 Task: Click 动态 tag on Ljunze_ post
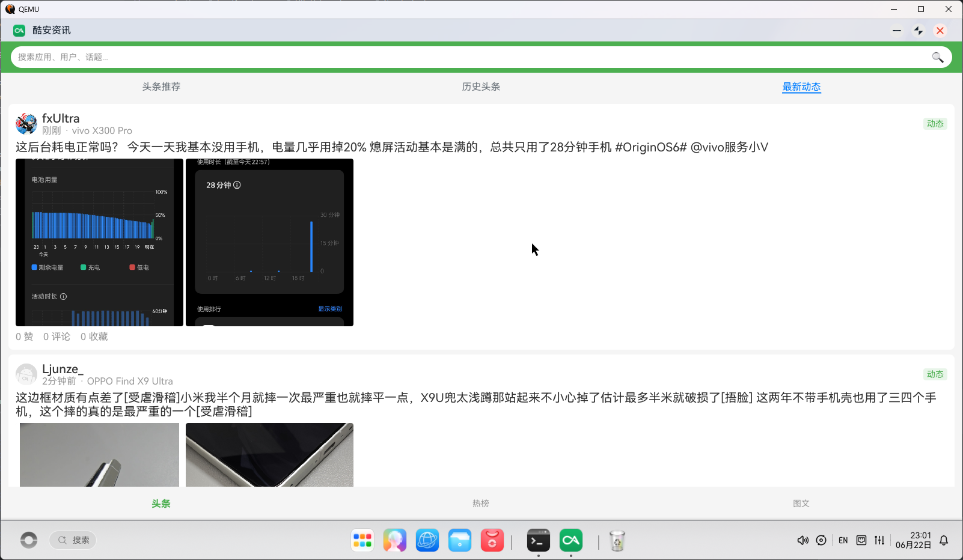pos(935,374)
